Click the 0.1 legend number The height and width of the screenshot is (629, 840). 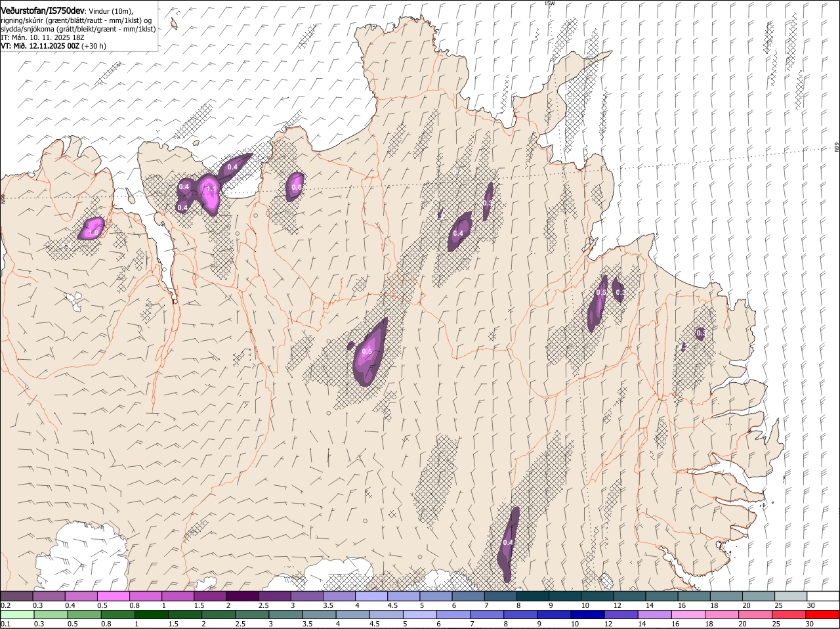tap(6, 624)
